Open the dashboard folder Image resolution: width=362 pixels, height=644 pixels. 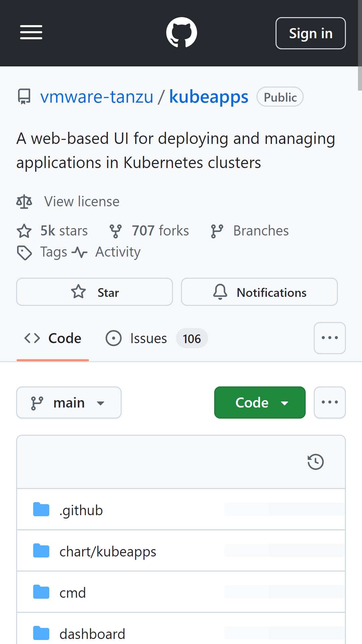point(92,634)
